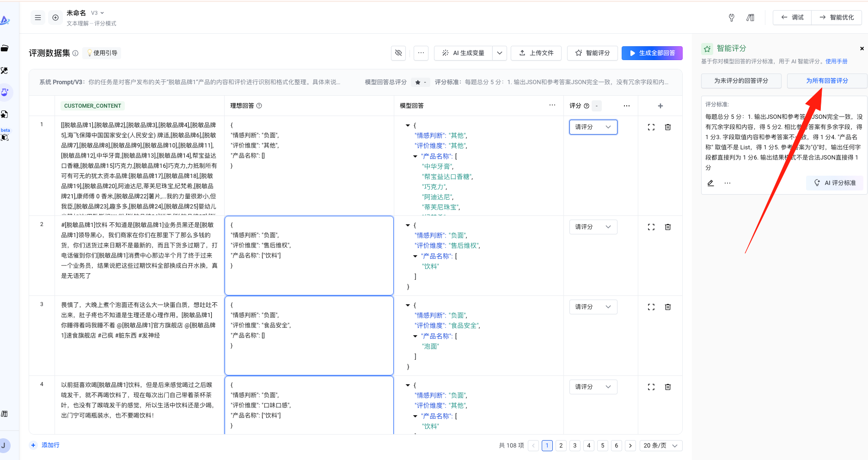Collapse the 产品名称 array in row 2

coord(415,256)
